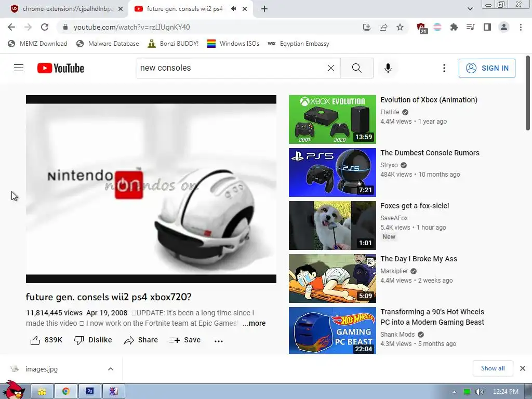The width and height of the screenshot is (532, 399).
Task: Expand the tab search dropdown arrow
Action: pyautogui.click(x=470, y=9)
